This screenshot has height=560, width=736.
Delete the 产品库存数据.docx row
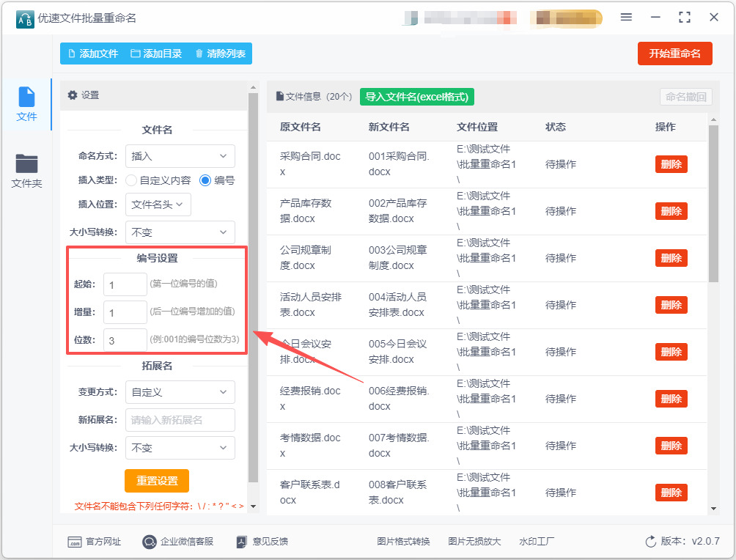671,211
